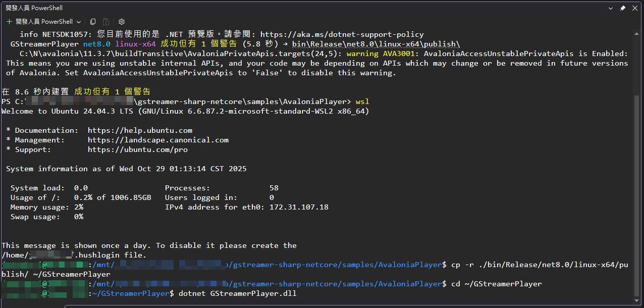Click the 開發人員 PowerShell window title bar

(x=303, y=8)
